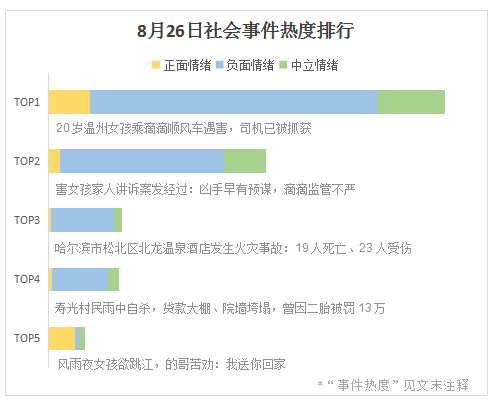Click TOP3 blue negative sentiment bar

point(83,220)
